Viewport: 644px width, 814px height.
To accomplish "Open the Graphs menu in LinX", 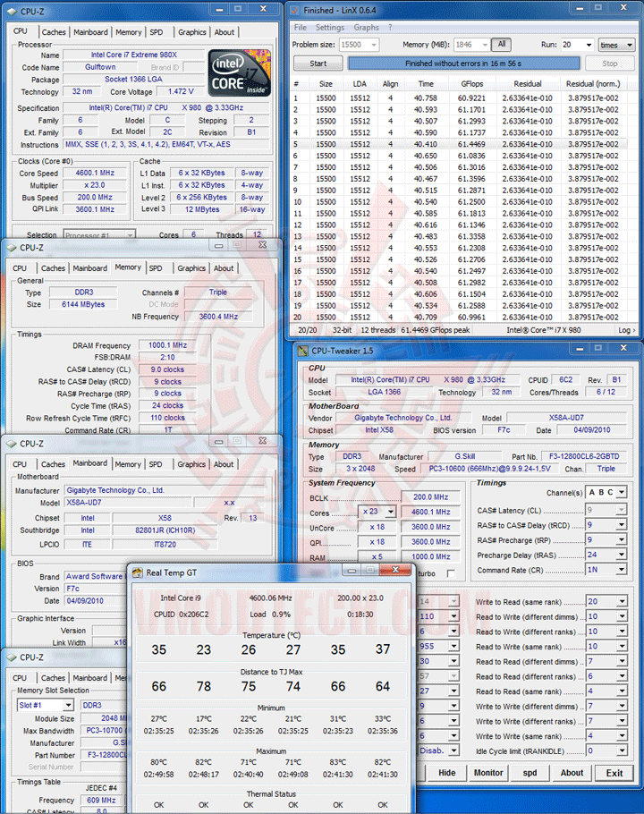I will (x=366, y=28).
